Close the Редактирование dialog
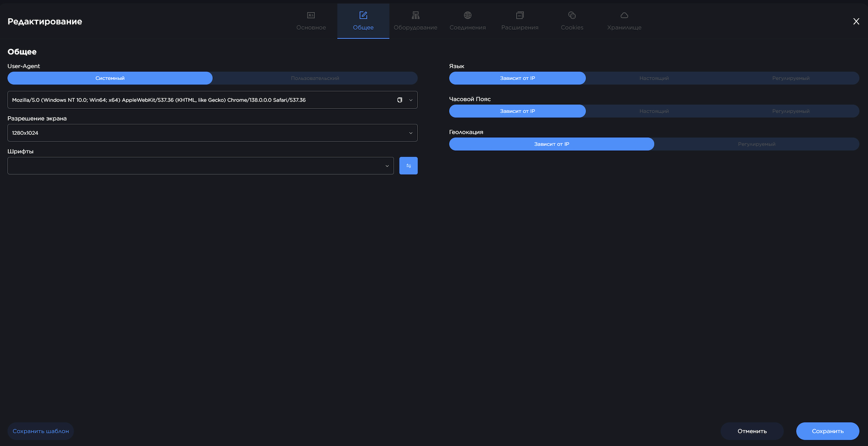Screen dimensions: 868x446 tap(856, 22)
